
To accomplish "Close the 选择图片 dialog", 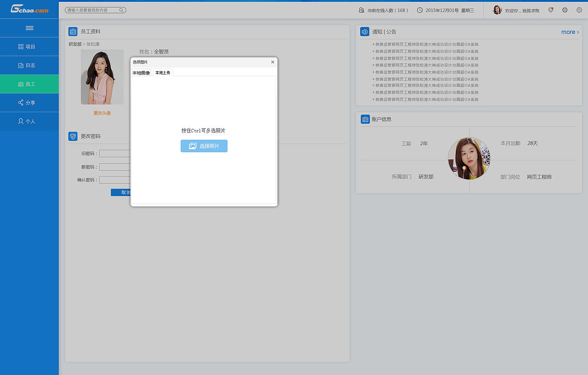I will (272, 62).
